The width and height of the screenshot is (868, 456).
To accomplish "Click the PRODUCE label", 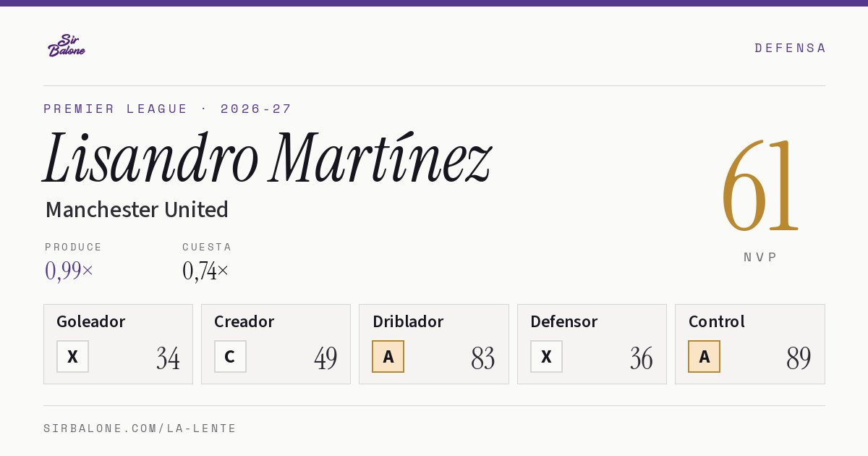I will click(74, 247).
